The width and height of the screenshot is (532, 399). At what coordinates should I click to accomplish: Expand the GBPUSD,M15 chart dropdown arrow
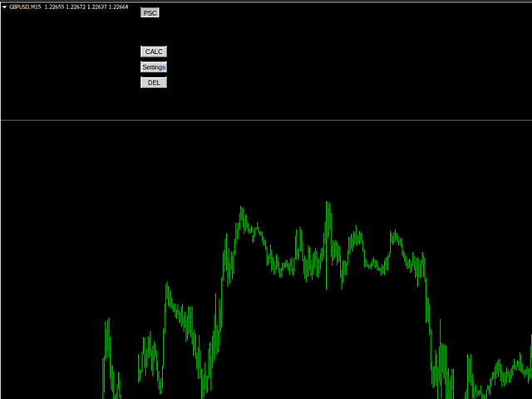coord(5,7)
